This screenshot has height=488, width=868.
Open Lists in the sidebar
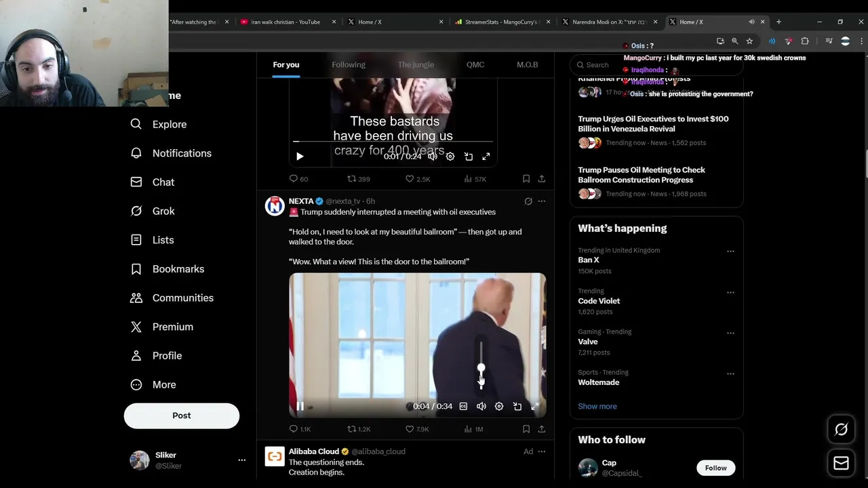[x=153, y=240]
